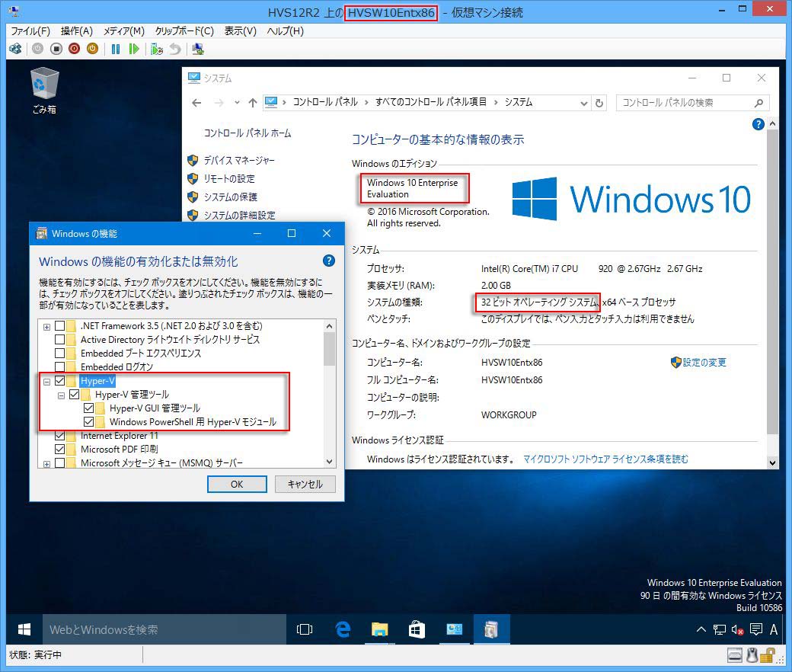Image resolution: width=792 pixels, height=672 pixels.
Task: Collapse the Hyper-V 管理ツール node
Action: 61,395
